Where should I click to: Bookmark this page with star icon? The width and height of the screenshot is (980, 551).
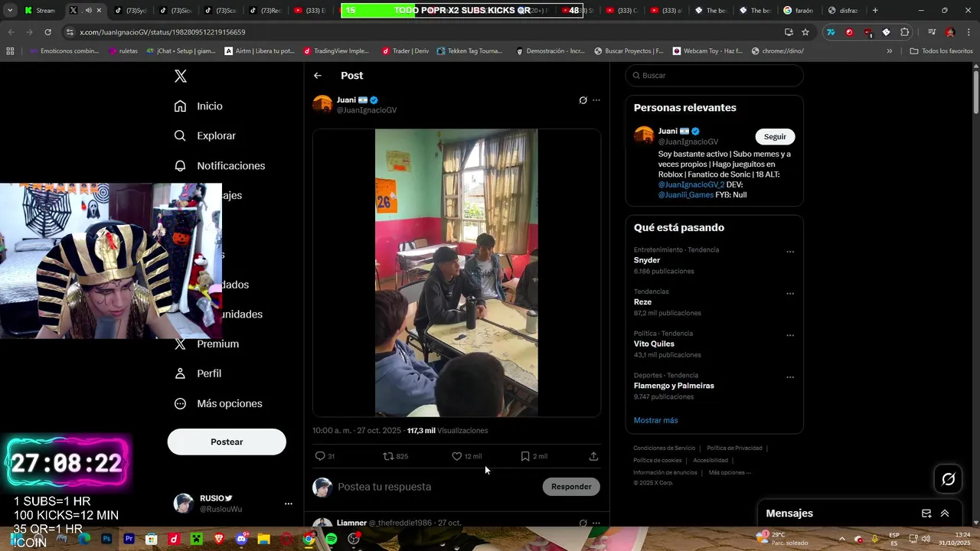(805, 32)
